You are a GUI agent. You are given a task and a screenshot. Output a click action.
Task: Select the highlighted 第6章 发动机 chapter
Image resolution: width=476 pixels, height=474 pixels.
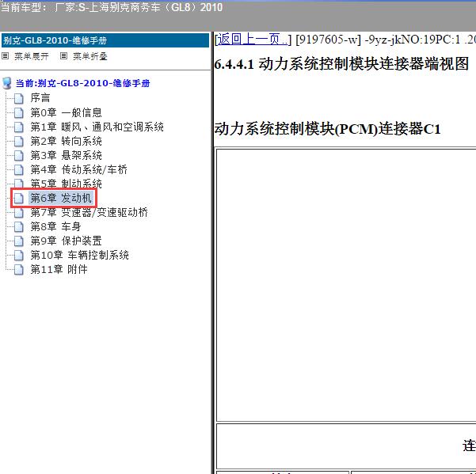click(x=61, y=198)
